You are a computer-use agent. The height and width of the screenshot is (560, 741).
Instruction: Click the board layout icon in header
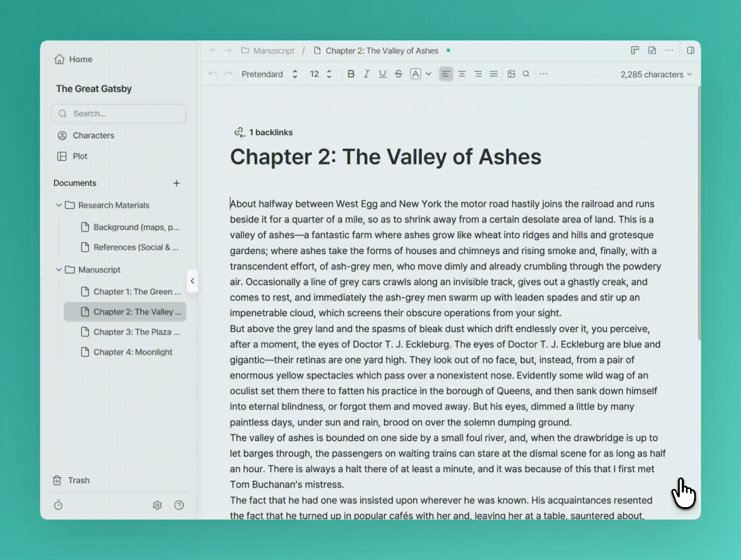point(635,50)
